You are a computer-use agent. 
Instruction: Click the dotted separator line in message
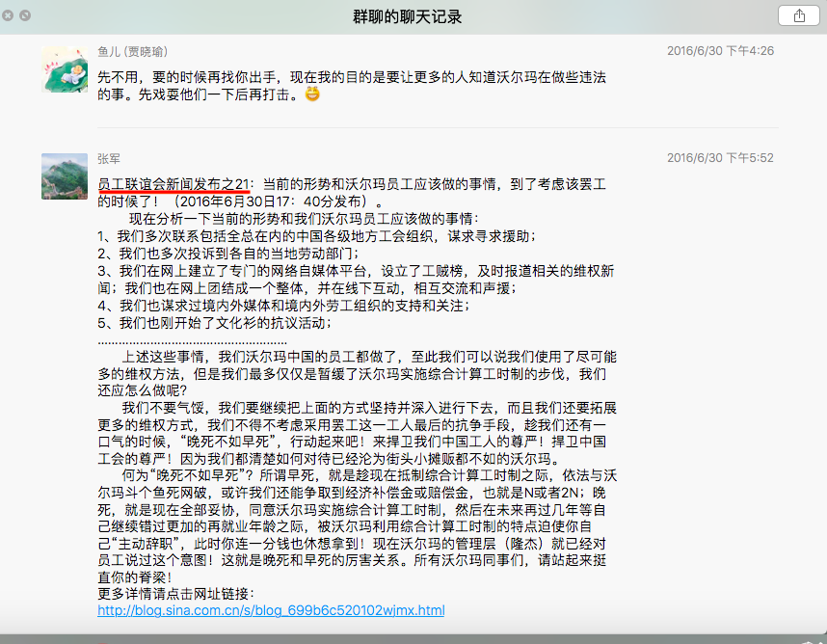coord(192,340)
